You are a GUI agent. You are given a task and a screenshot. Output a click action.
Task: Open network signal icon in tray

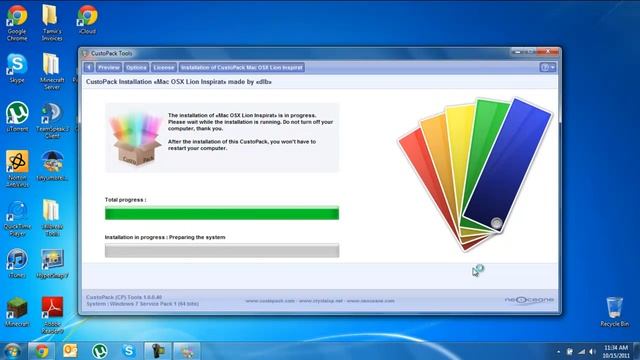[581, 351]
